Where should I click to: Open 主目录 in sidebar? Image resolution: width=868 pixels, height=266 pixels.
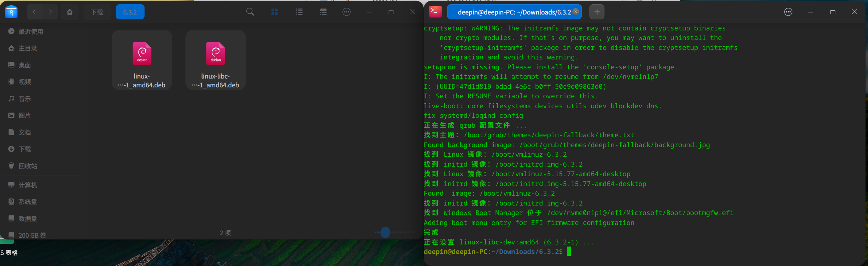(x=44, y=48)
